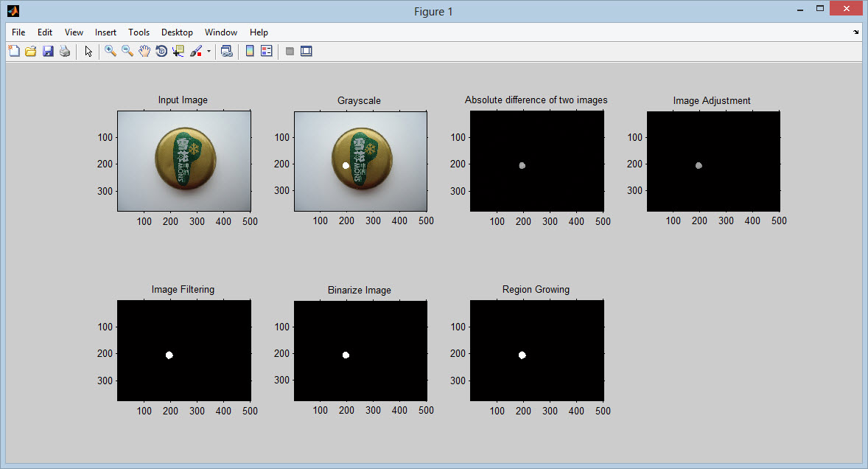Screen dimensions: 868x469
Task: Open the View menu
Action: [74, 32]
